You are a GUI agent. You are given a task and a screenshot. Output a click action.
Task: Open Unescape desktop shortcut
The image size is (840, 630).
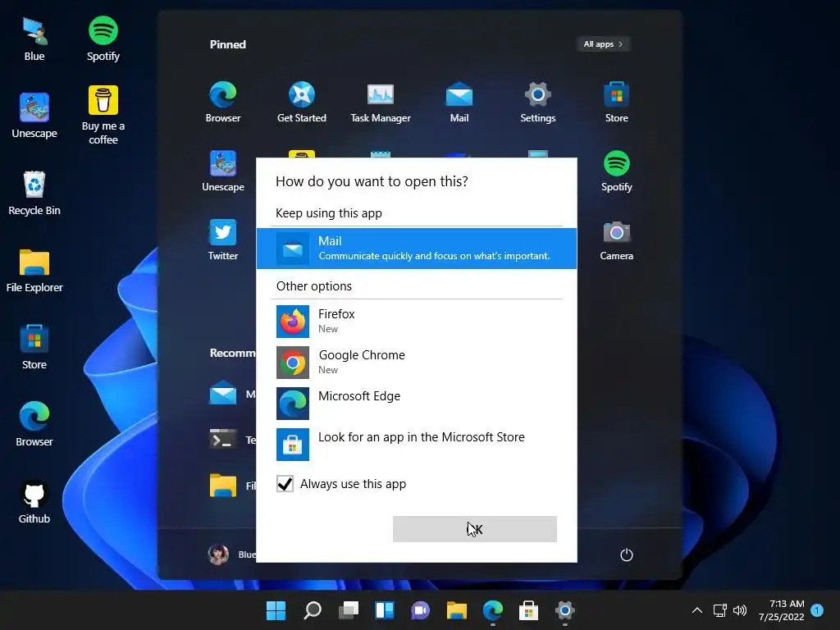coord(34,116)
